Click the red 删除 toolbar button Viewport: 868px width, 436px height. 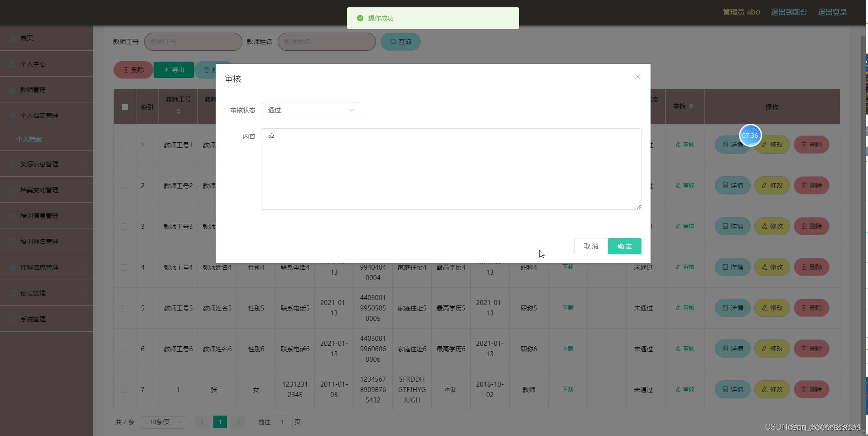pyautogui.click(x=133, y=70)
